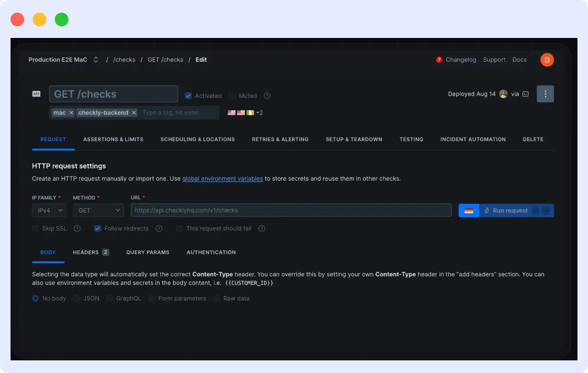Open the Method GET dropdown
This screenshot has width=588, height=373.
click(x=98, y=210)
